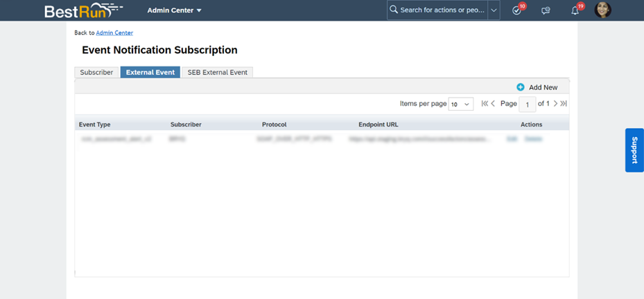Image resolution: width=644 pixels, height=299 pixels.
Task: Go to the next page arrow
Action: click(555, 104)
